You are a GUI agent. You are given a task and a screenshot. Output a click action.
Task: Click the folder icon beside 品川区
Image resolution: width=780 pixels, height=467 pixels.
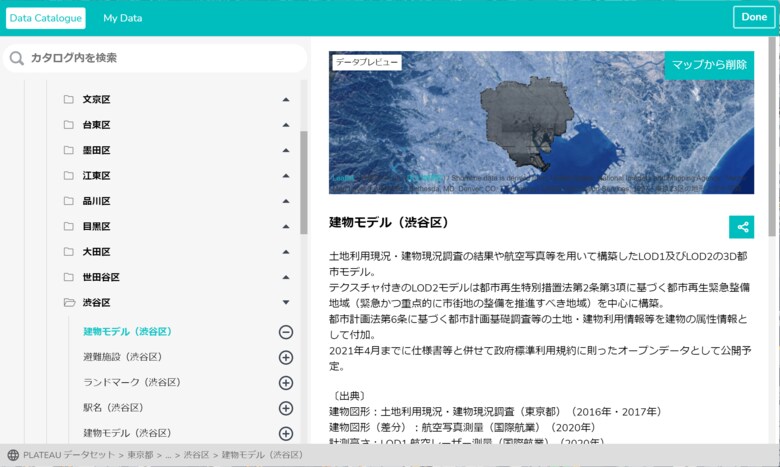(69, 201)
